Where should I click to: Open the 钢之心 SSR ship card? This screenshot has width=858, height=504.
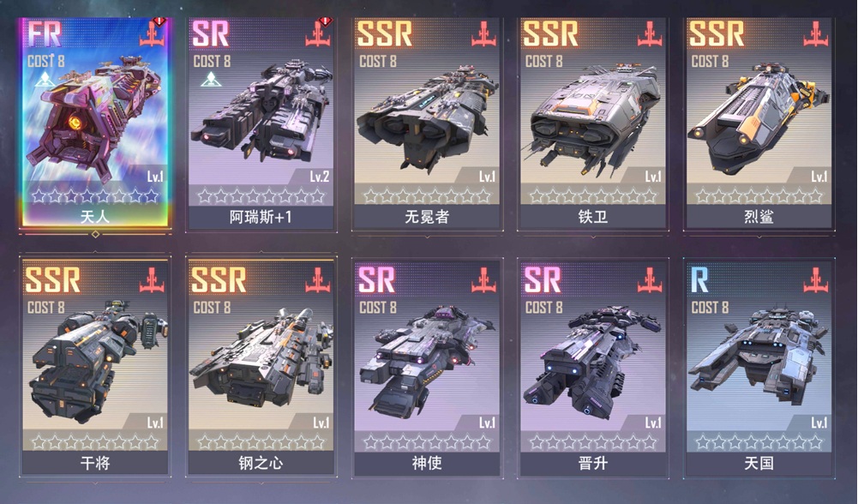coord(261,367)
